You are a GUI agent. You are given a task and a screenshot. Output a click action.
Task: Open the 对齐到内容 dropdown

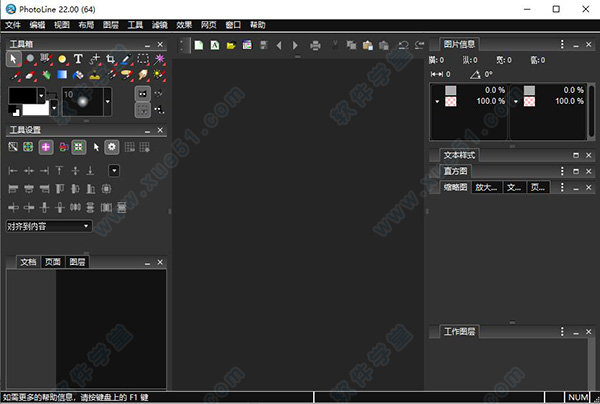(49, 226)
